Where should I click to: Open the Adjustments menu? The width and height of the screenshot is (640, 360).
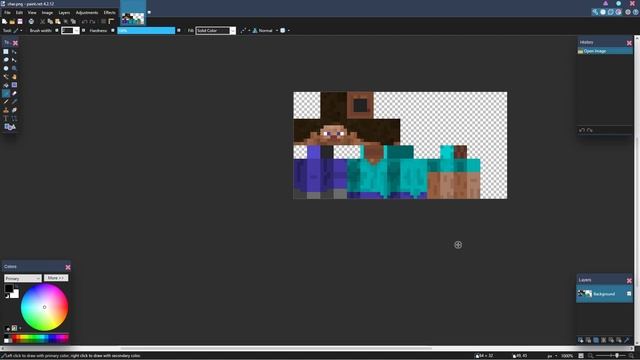tap(87, 13)
